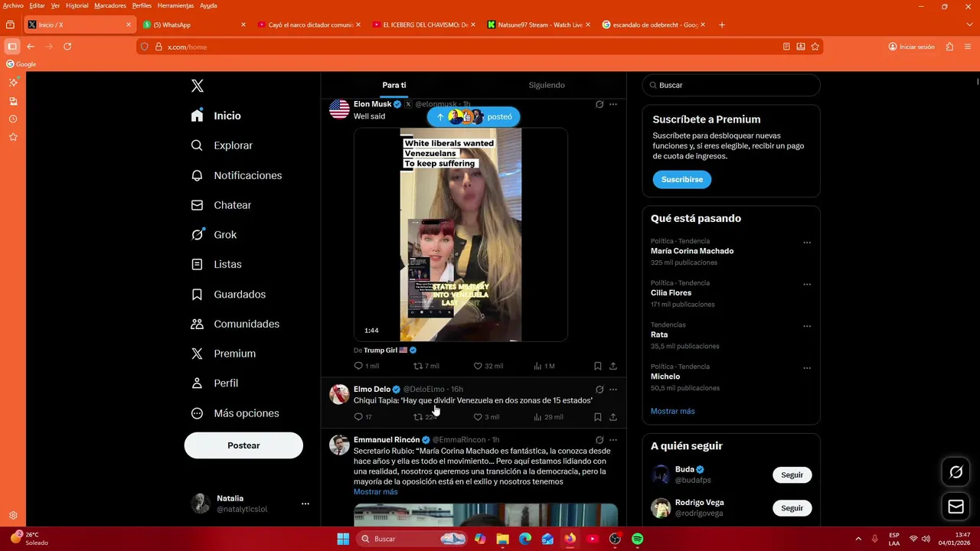Open Explorar search page
980x551 pixels.
(222, 145)
